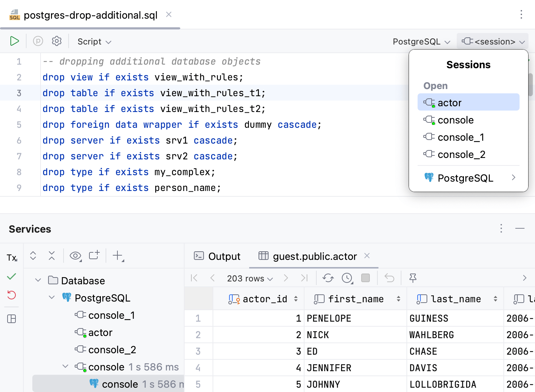The height and width of the screenshot is (392, 535).
Task: Switch to the Output tab
Action: pyautogui.click(x=217, y=256)
